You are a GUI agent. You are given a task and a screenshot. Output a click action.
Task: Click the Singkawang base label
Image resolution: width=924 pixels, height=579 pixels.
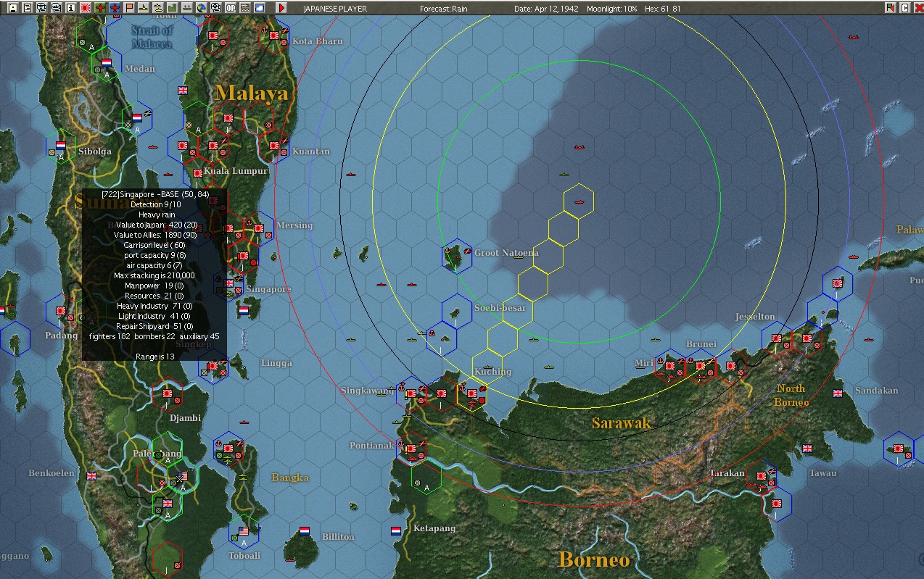click(x=368, y=391)
